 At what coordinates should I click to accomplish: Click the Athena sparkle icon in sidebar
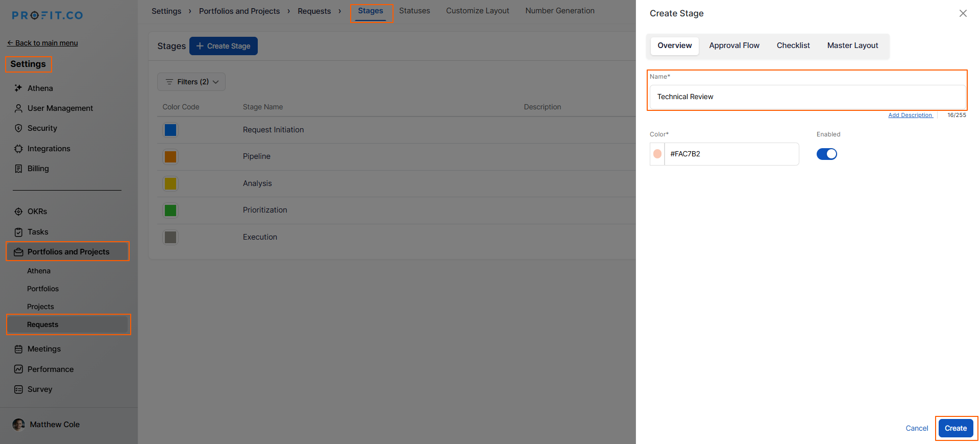point(18,88)
